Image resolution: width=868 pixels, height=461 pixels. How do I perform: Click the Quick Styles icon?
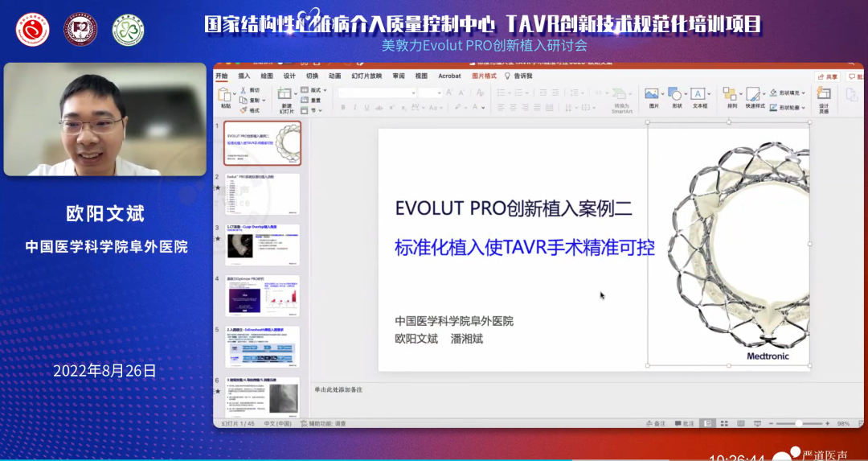coord(753,93)
